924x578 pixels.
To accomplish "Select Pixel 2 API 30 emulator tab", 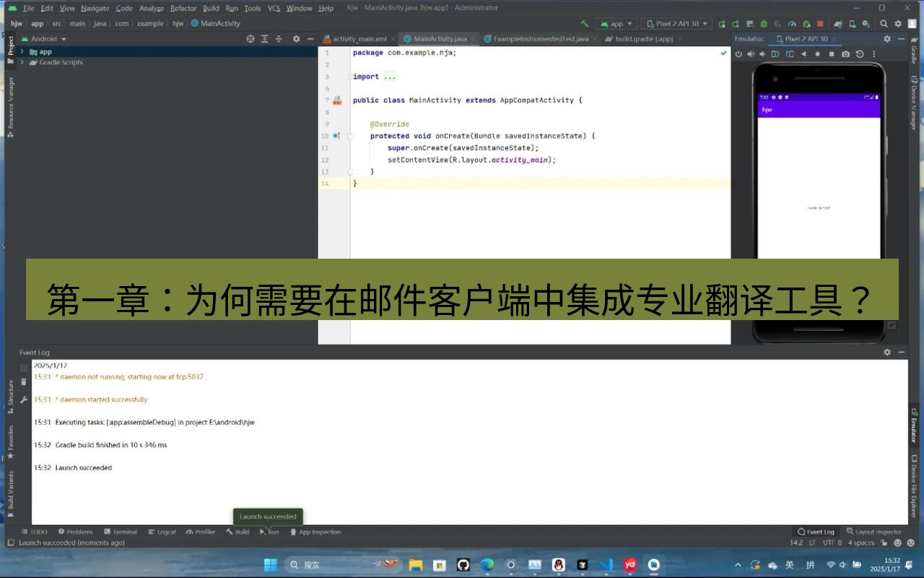I will [x=805, y=38].
